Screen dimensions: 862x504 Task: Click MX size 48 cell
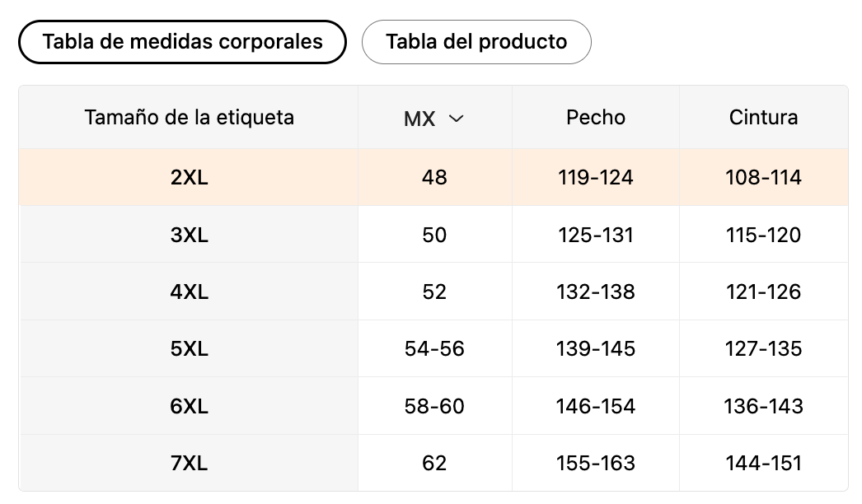click(x=434, y=177)
